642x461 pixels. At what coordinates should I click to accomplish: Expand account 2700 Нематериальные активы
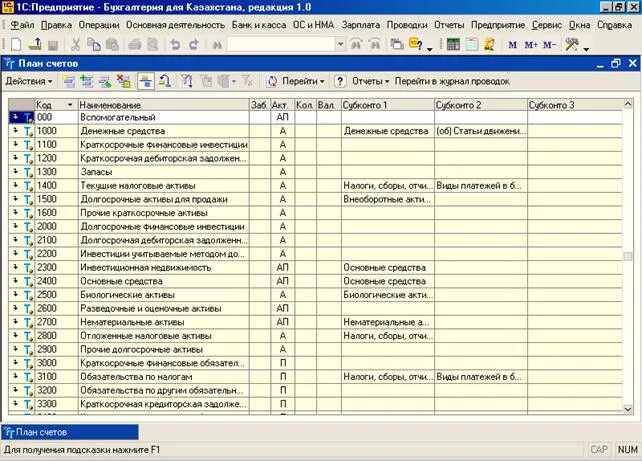(15, 322)
